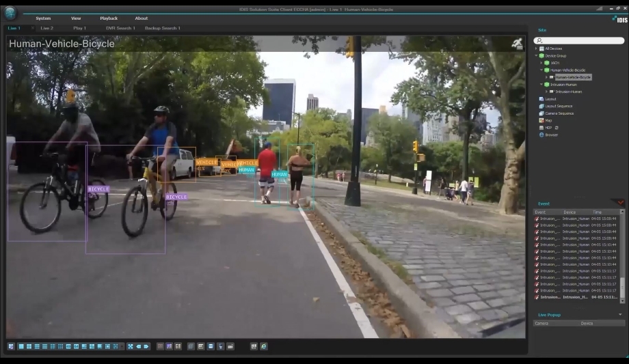Click the fullscreen expand icon in bottom toolbar
This screenshot has width=629, height=364.
(131, 346)
